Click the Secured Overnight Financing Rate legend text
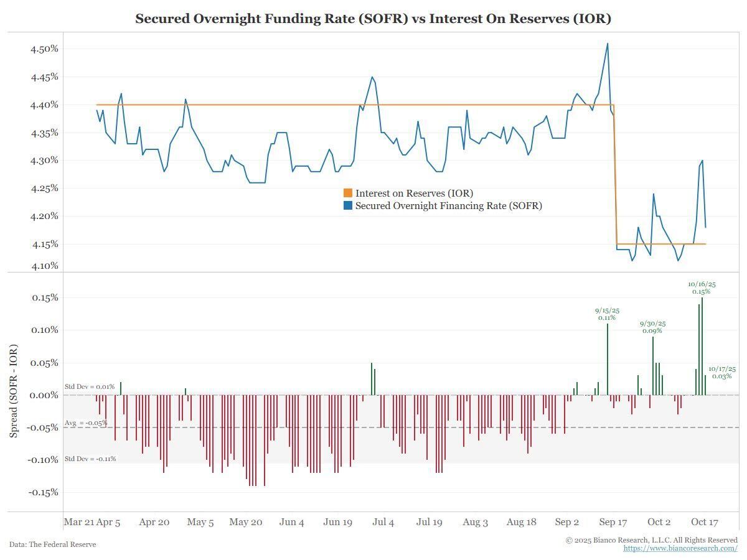747x560 pixels. coord(448,205)
